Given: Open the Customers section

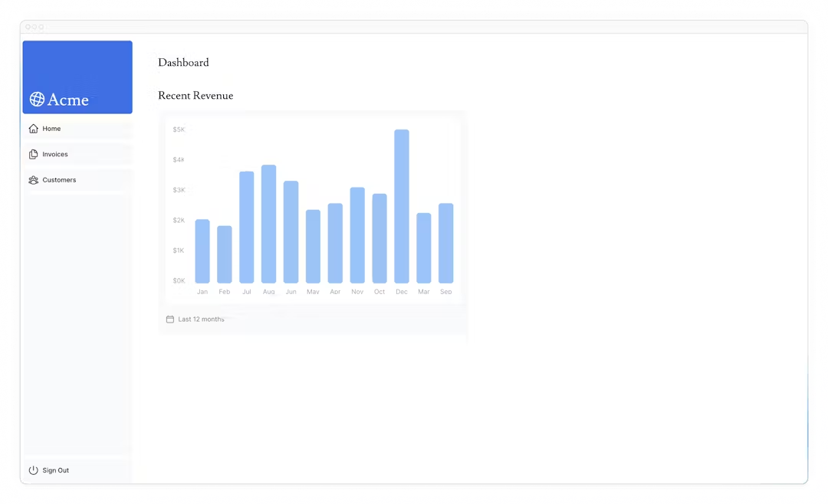Looking at the screenshot, I should [77, 180].
